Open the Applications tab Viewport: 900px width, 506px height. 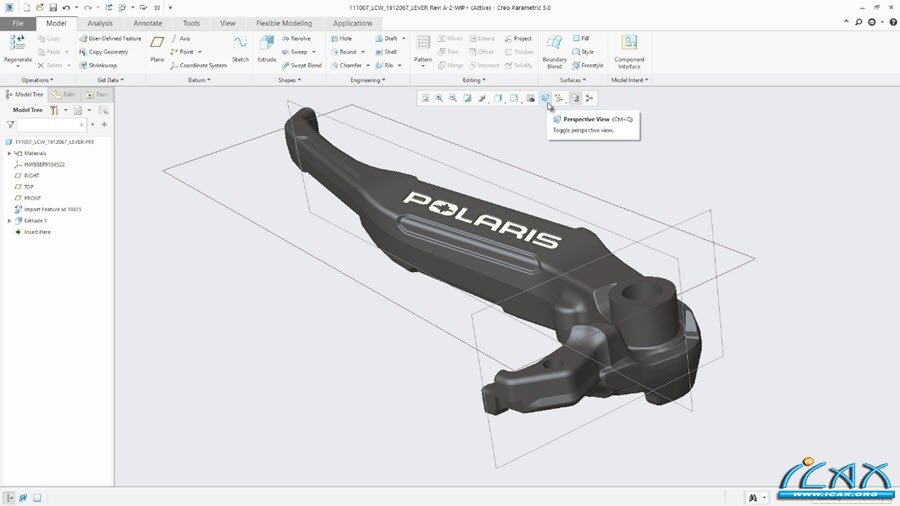[352, 24]
